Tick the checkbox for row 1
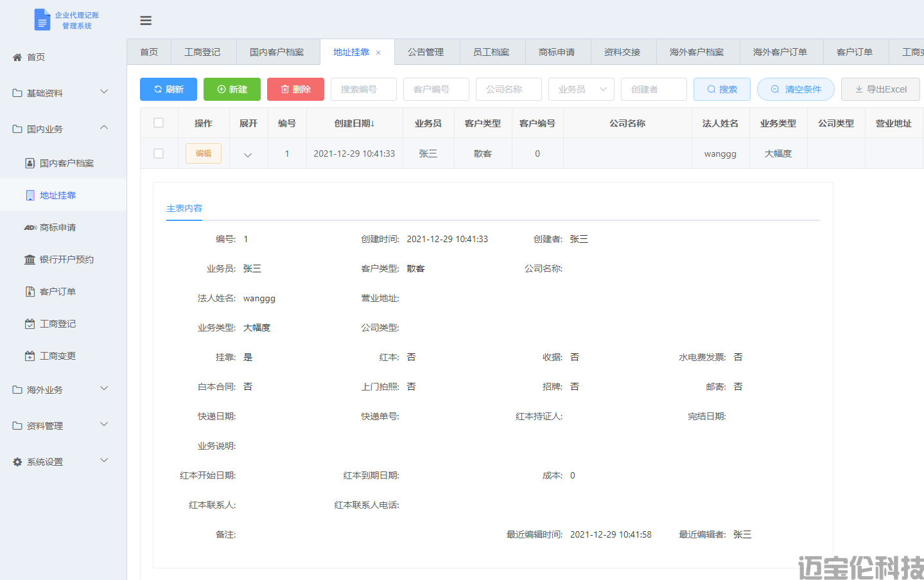Image resolution: width=924 pixels, height=580 pixels. pyautogui.click(x=159, y=154)
